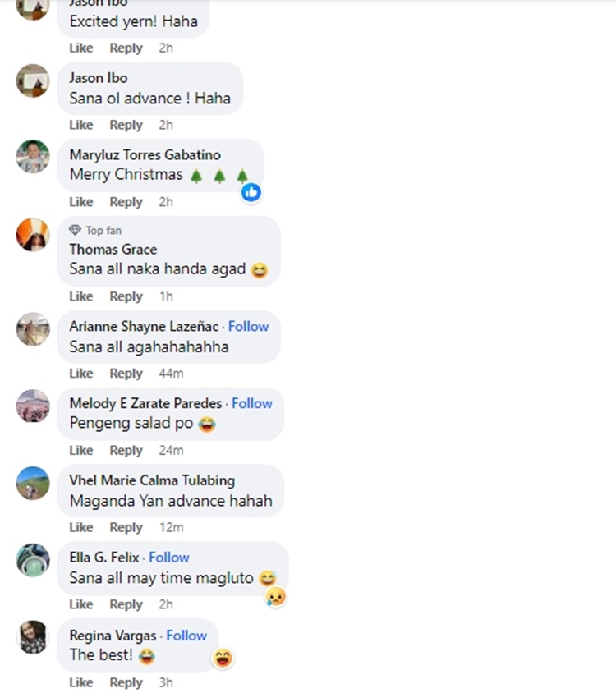Click the 44m timestamp on Arianne's comment
Screen dimensions: 616x693
171,374
